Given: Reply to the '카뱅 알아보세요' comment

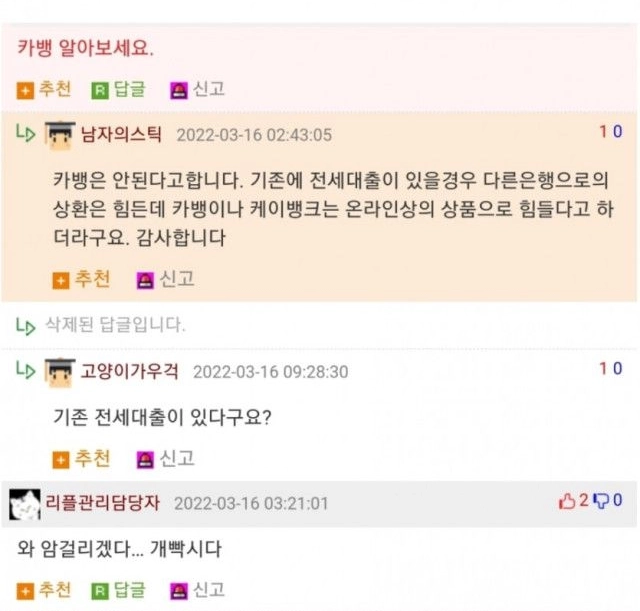Looking at the screenshot, I should pyautogui.click(x=118, y=89).
